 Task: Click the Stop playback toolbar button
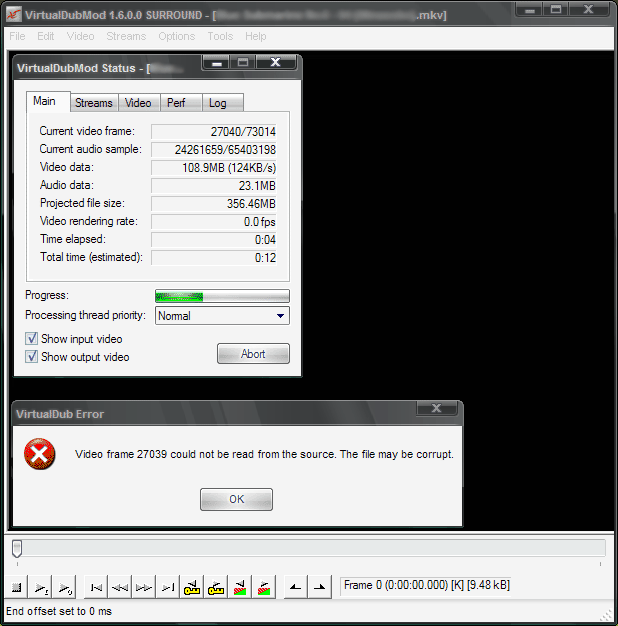point(16,587)
